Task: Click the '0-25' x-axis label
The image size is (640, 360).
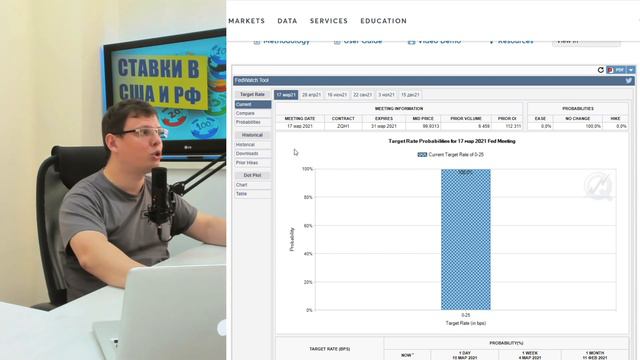Action: point(466,315)
